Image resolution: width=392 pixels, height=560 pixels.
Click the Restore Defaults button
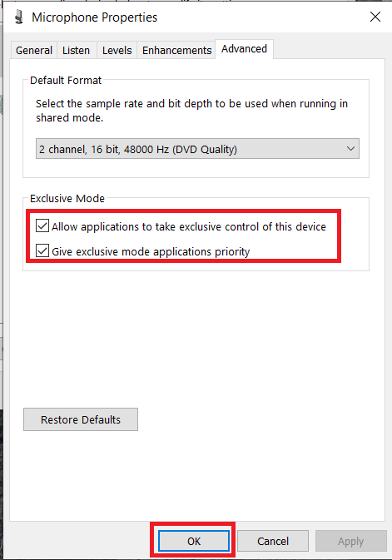click(81, 419)
